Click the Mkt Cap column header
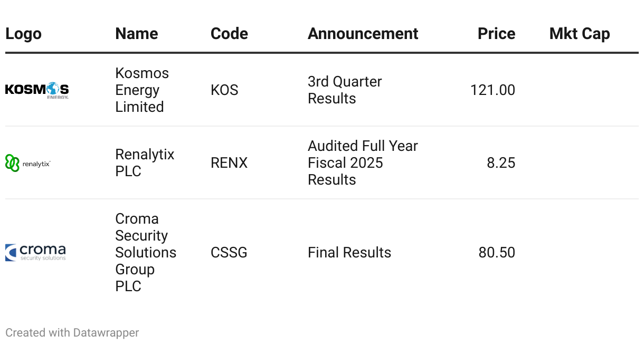The height and width of the screenshot is (345, 644). (579, 34)
